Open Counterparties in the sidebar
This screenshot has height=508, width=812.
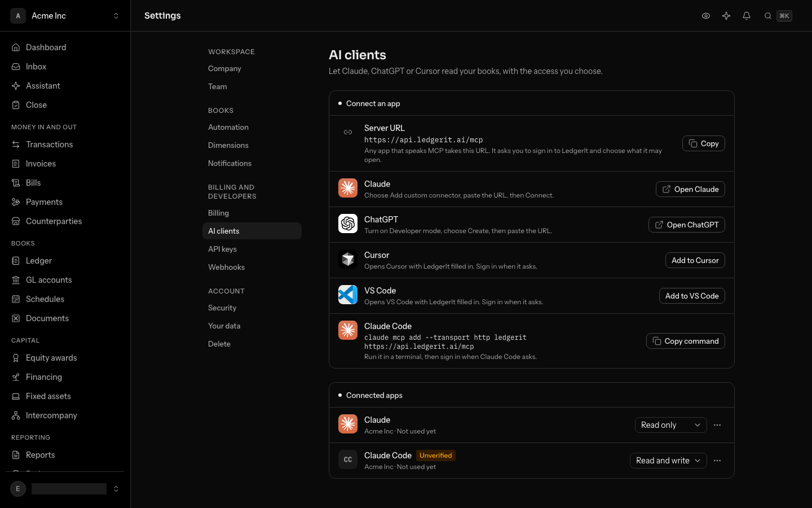pyautogui.click(x=65, y=221)
